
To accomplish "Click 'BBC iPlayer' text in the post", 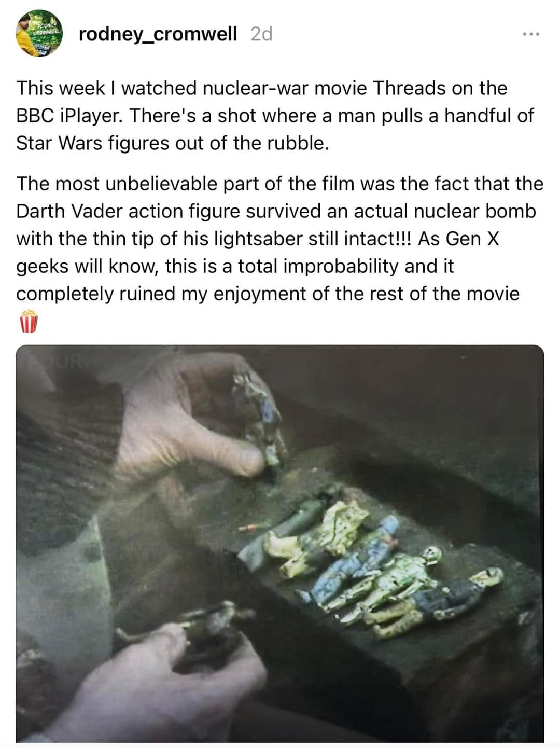I will (x=69, y=116).
